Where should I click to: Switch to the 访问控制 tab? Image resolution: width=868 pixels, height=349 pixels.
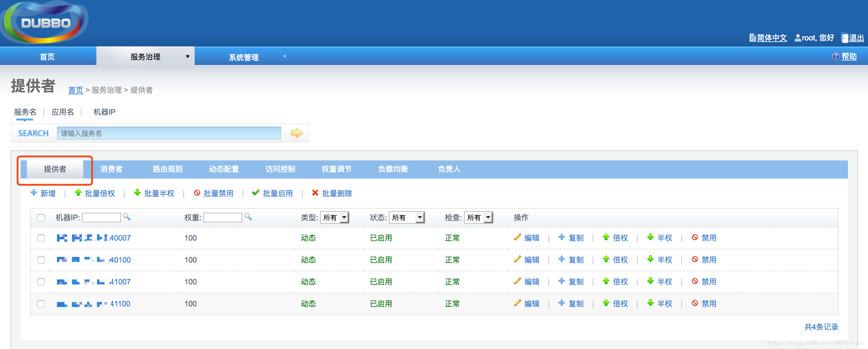280,169
